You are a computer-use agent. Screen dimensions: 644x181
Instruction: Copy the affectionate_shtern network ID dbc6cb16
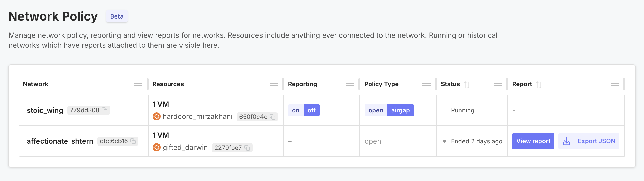point(133,141)
